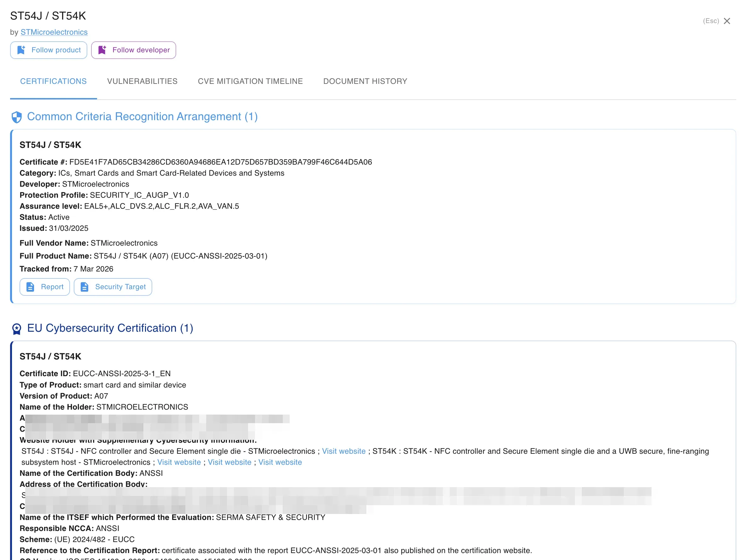This screenshot has height=560, width=747.
Task: Visit website link for ST54J
Action: [344, 451]
